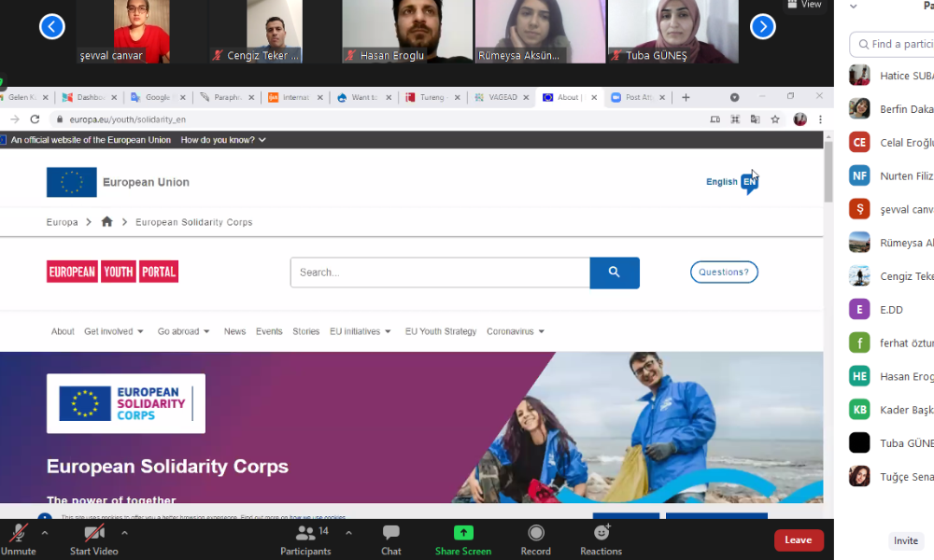Open the Participants panel button
This screenshot has height=560, width=934.
point(305,539)
